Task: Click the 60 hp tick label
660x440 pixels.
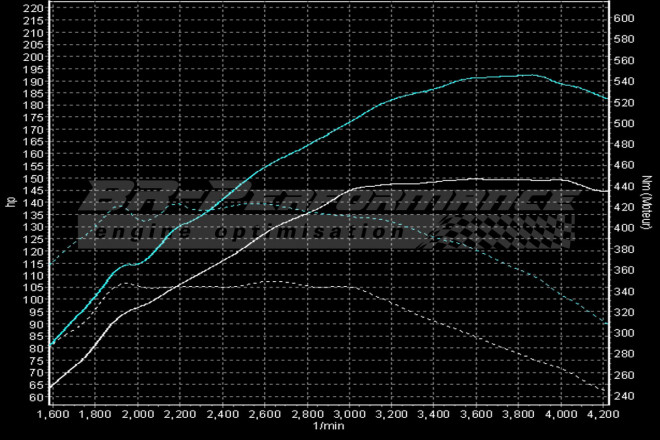Action: point(35,398)
